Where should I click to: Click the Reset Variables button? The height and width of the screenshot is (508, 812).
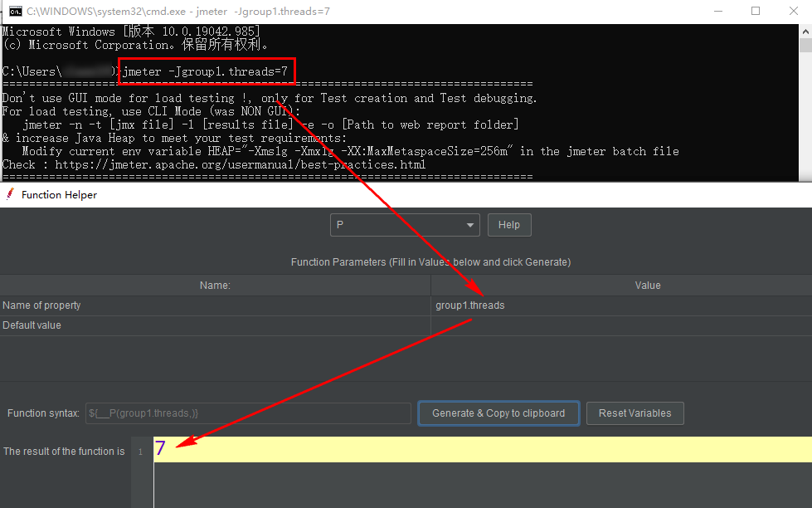[635, 413]
